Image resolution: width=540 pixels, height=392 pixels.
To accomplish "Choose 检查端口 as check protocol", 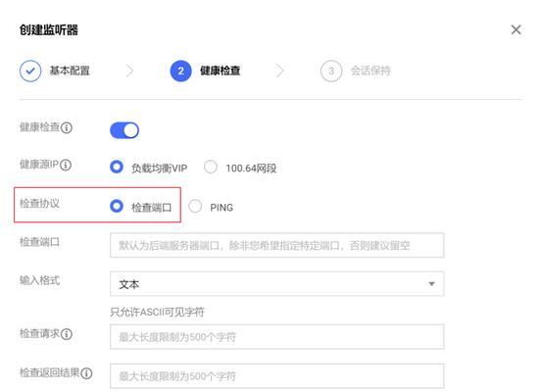I will [x=117, y=207].
